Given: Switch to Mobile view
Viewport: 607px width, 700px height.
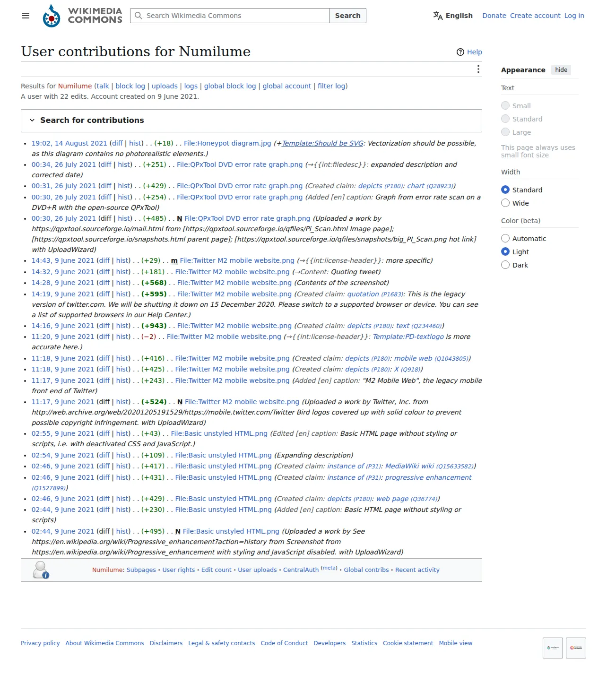Looking at the screenshot, I should pos(456,643).
